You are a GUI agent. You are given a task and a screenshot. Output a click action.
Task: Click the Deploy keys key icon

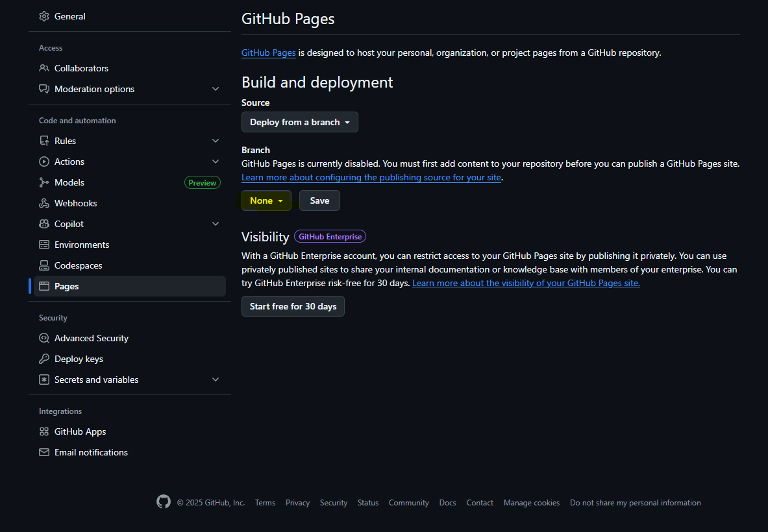44,359
